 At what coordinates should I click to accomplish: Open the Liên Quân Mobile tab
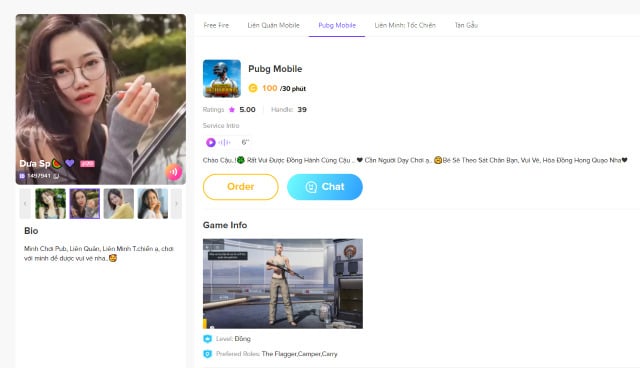click(273, 25)
